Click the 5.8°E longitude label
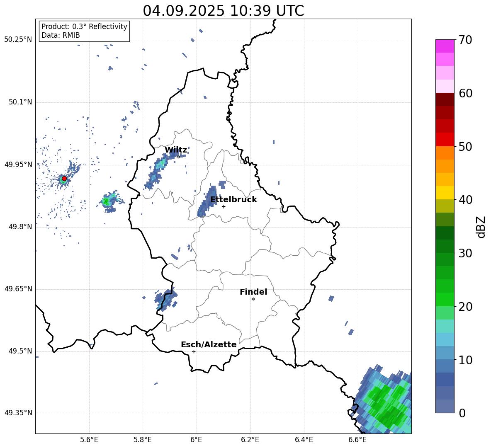Image resolution: width=491 pixels, height=448 pixels. 143,440
